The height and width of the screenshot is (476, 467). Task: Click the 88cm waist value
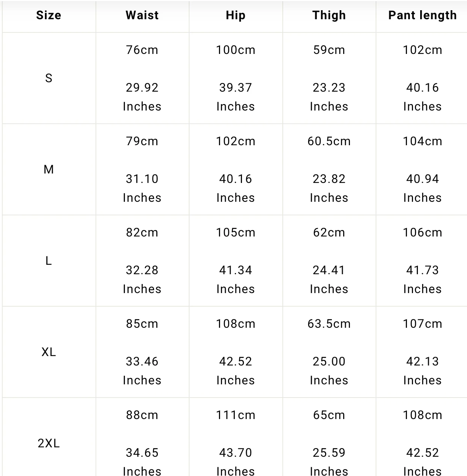142,415
